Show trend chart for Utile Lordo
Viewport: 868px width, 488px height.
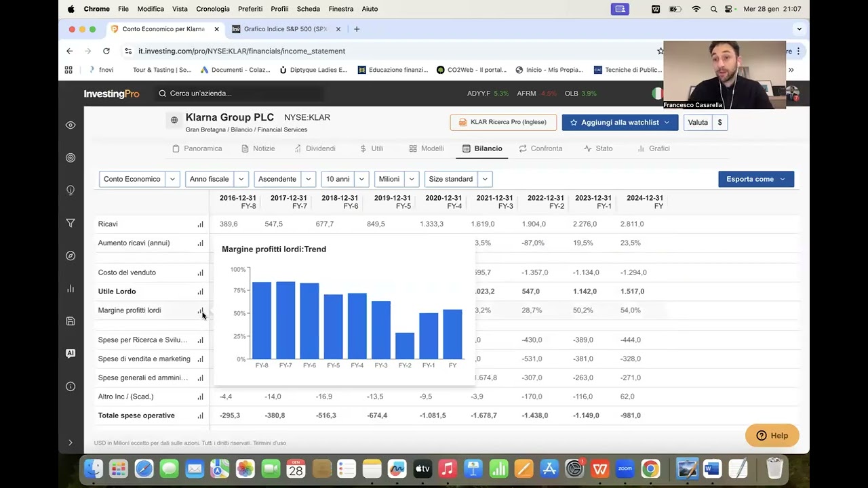pyautogui.click(x=200, y=292)
